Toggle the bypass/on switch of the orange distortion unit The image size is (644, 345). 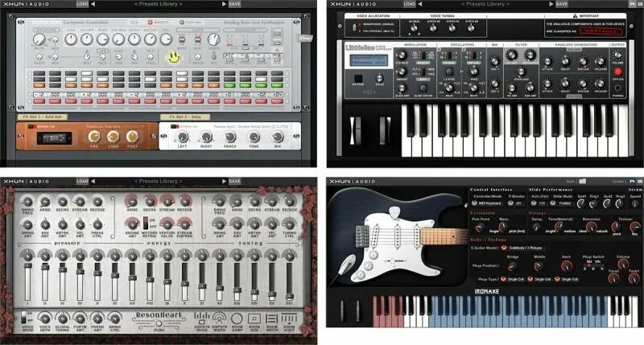click(31, 127)
